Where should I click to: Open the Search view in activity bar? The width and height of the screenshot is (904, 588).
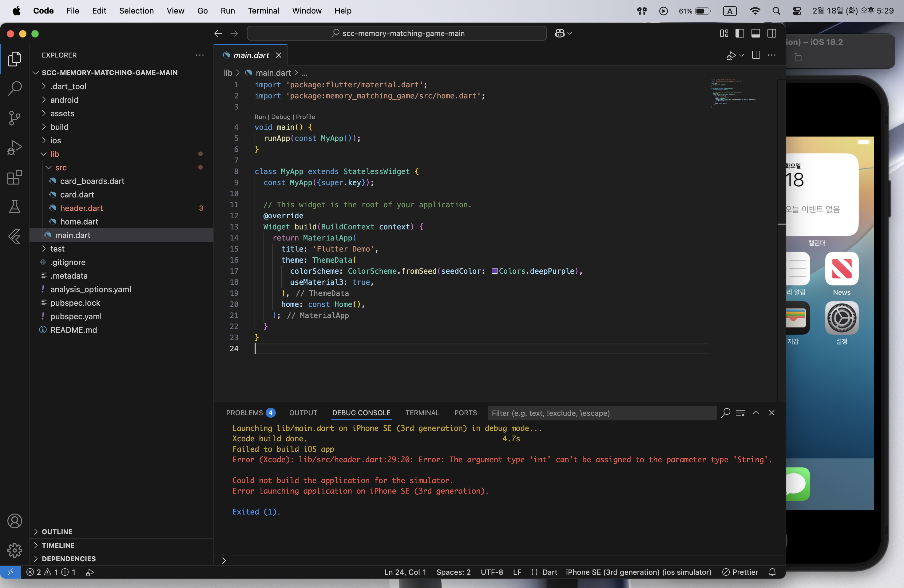click(14, 88)
